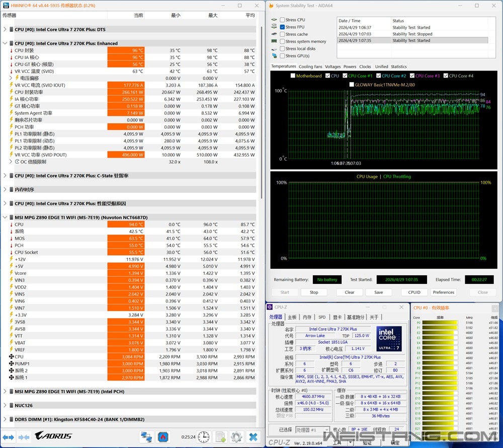
Task: Click the HWiNFO title bar app icon
Action: [x=6, y=6]
